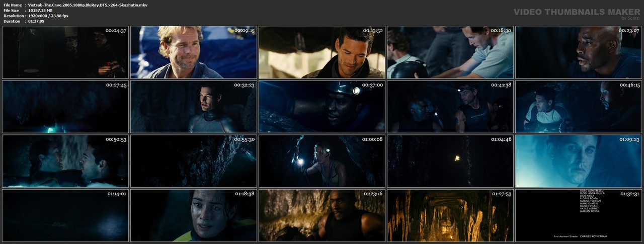Open the thumbnail stamped 00:04:37
Image resolution: width=644 pixels, height=244 pixels.
coord(65,52)
